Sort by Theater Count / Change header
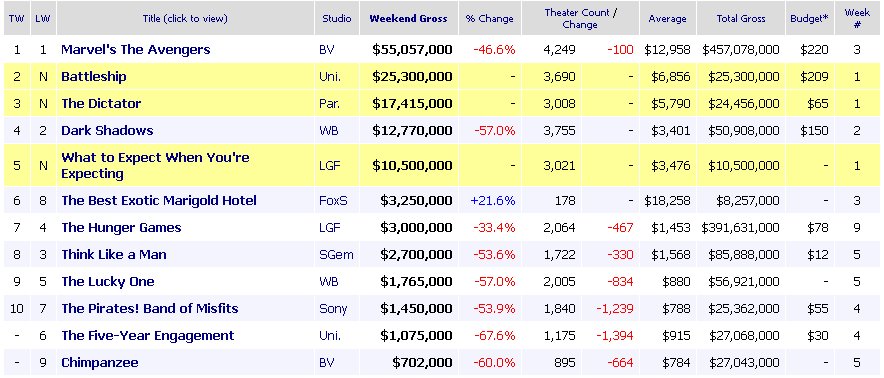884x378 pixels. coord(580,19)
